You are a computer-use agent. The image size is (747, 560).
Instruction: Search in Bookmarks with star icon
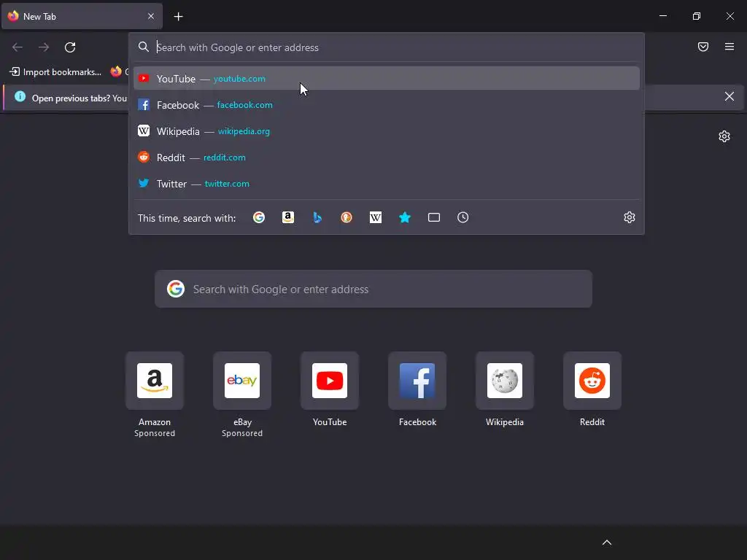tap(404, 217)
